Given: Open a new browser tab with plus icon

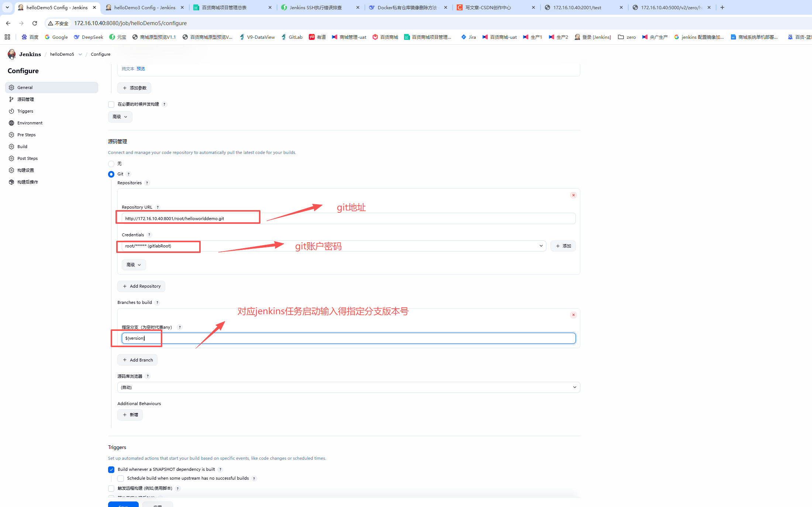Looking at the screenshot, I should pyautogui.click(x=722, y=7).
